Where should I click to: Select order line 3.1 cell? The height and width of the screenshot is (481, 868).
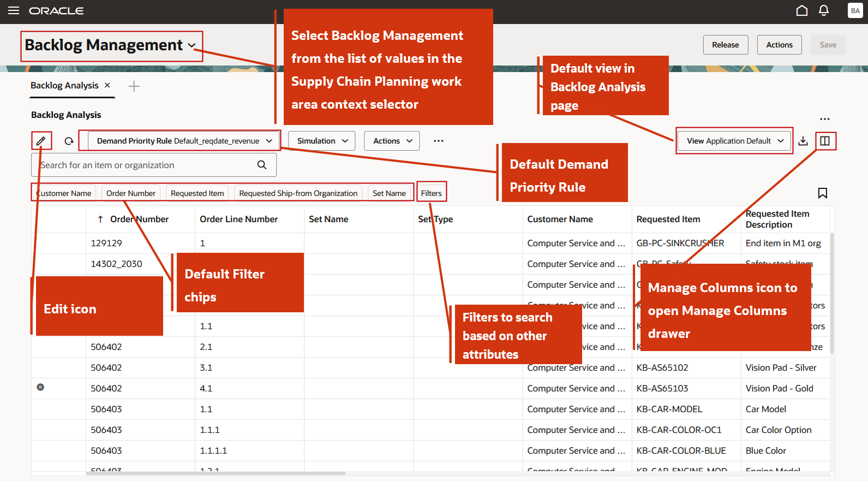[249, 367]
